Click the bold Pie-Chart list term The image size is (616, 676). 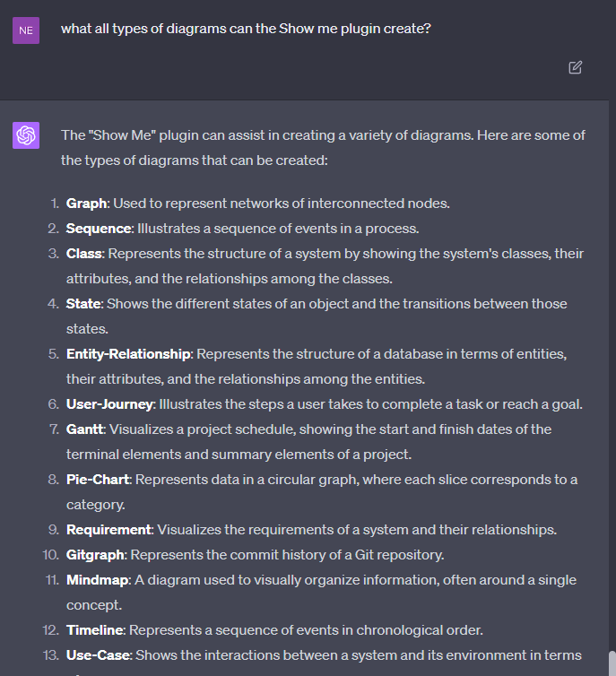click(98, 480)
